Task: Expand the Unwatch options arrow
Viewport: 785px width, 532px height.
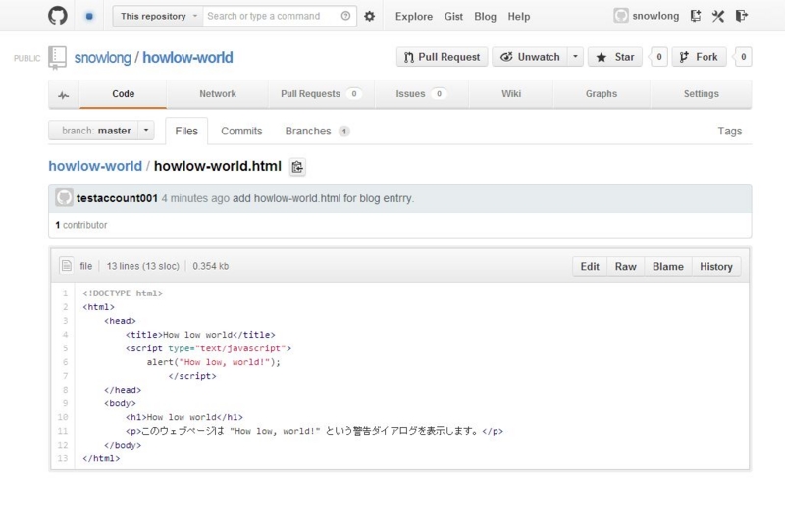Action: [575, 57]
